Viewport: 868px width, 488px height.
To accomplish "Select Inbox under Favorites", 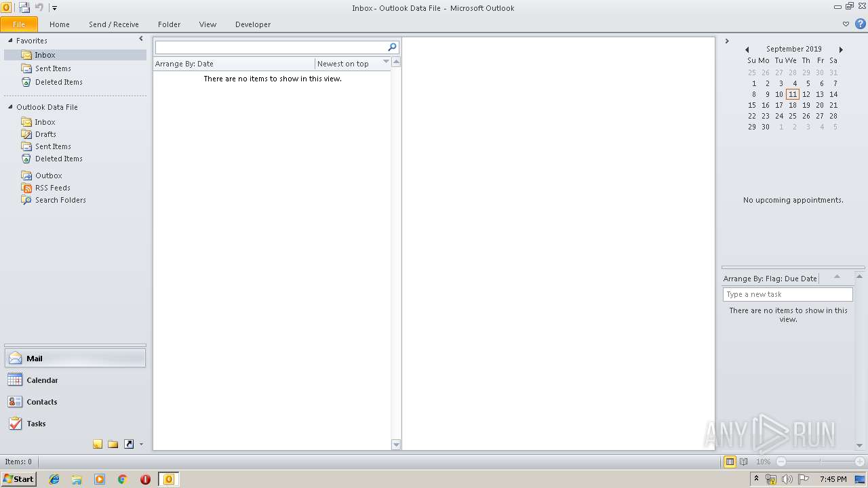I will tap(75, 55).
